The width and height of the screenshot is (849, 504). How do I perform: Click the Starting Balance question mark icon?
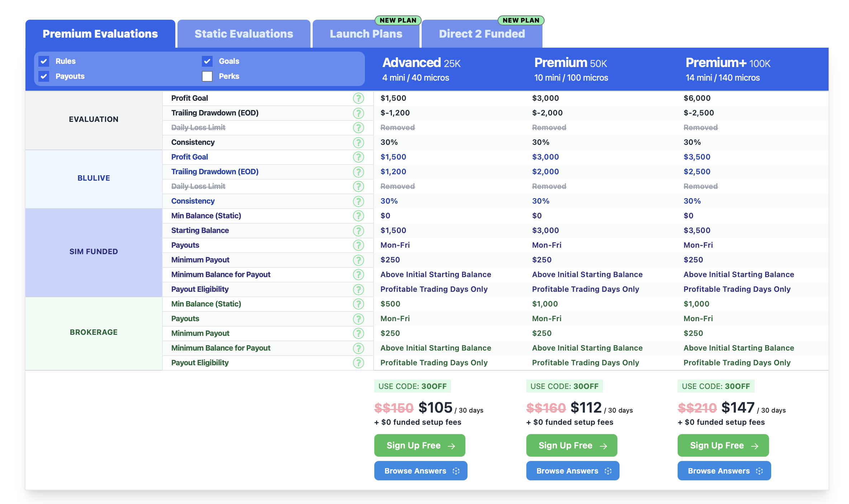click(359, 230)
